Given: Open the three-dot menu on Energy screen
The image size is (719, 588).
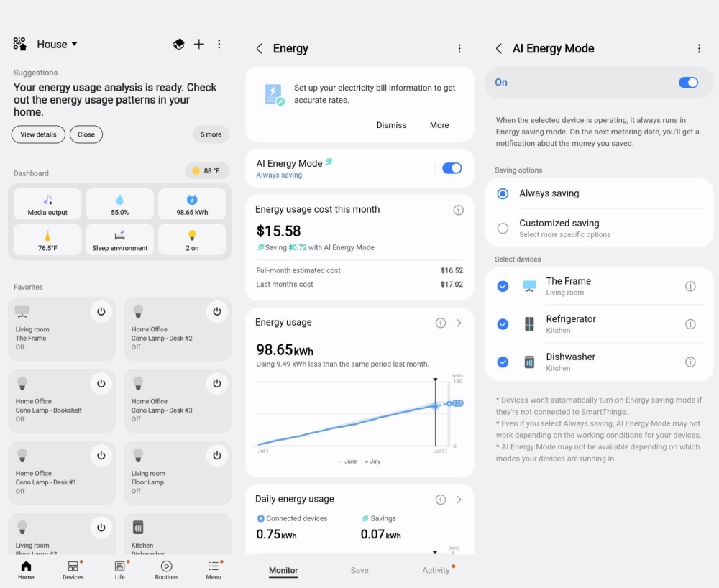Looking at the screenshot, I should [x=459, y=48].
